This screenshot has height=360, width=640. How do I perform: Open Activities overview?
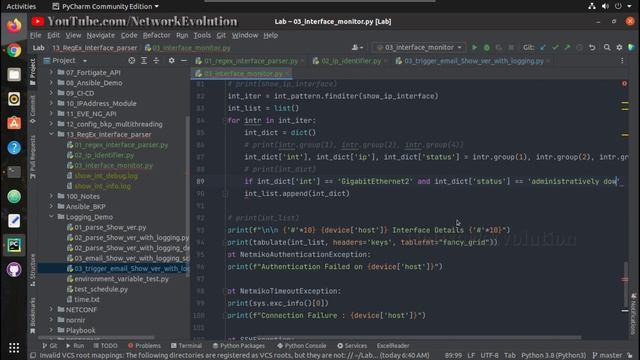click(21, 6)
